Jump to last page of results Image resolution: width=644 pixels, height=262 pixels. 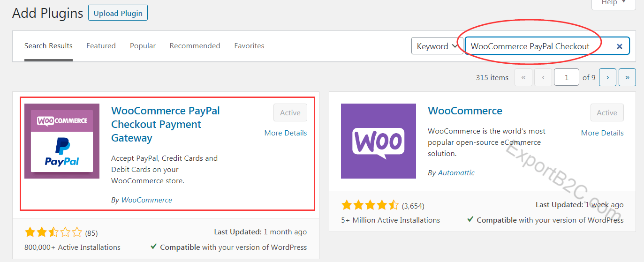[x=627, y=77]
